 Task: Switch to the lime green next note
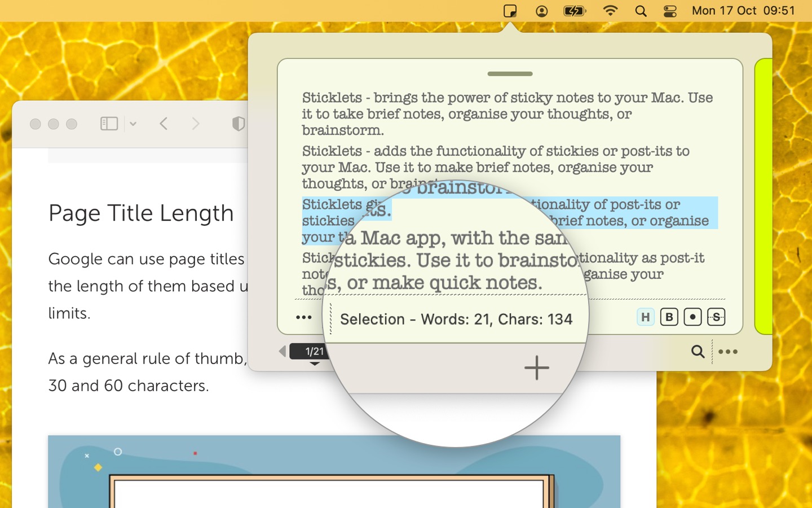click(764, 196)
